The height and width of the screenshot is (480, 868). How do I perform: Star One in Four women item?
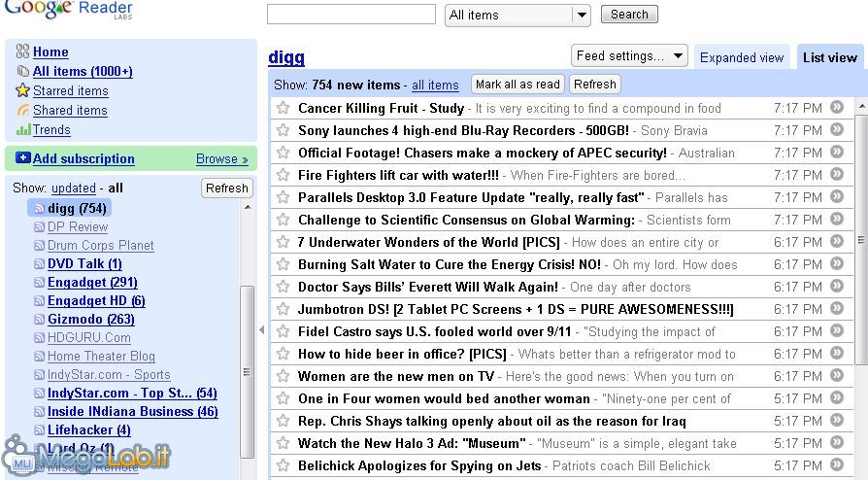283,398
